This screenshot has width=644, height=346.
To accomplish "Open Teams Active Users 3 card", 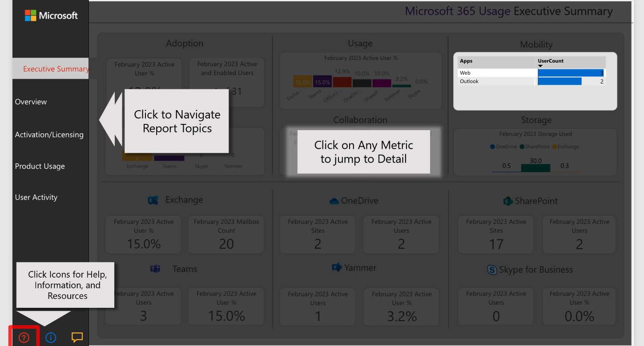I will point(144,306).
